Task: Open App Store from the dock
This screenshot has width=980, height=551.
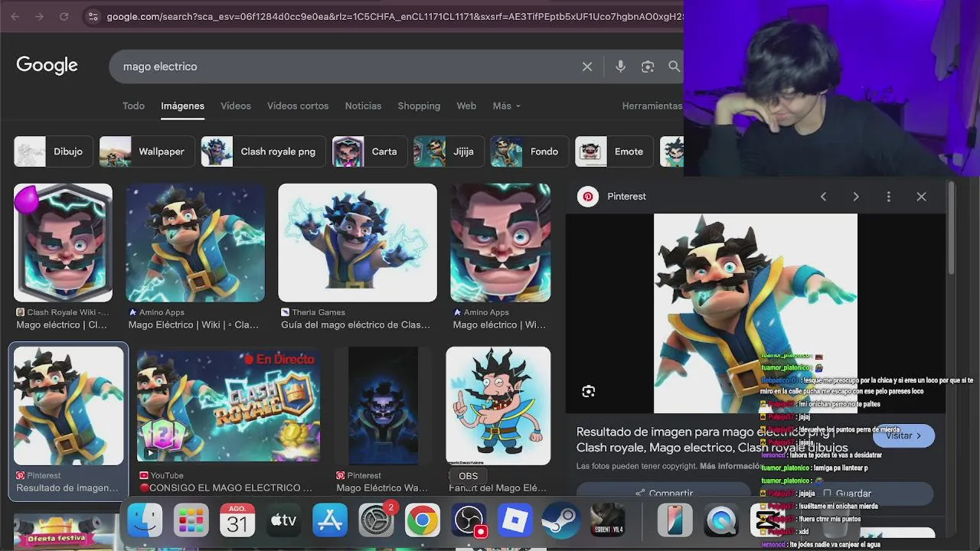Action: [330, 521]
